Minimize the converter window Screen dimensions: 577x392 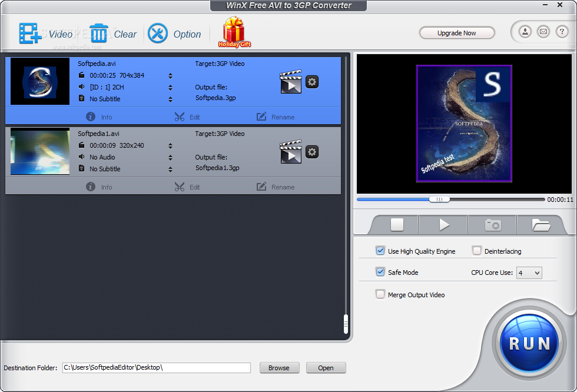[x=545, y=5]
